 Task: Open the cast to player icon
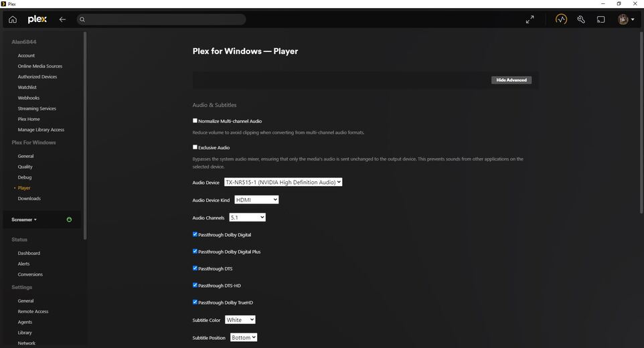pyautogui.click(x=601, y=19)
